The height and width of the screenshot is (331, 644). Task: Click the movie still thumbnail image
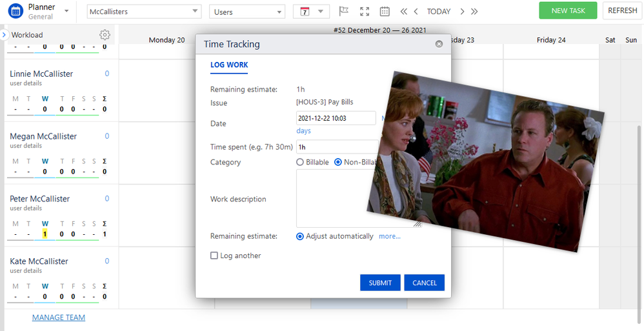pos(487,161)
